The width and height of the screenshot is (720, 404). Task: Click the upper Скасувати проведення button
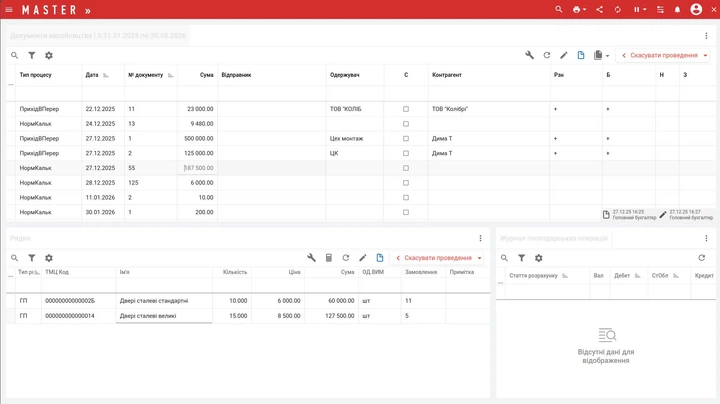[x=659, y=56]
